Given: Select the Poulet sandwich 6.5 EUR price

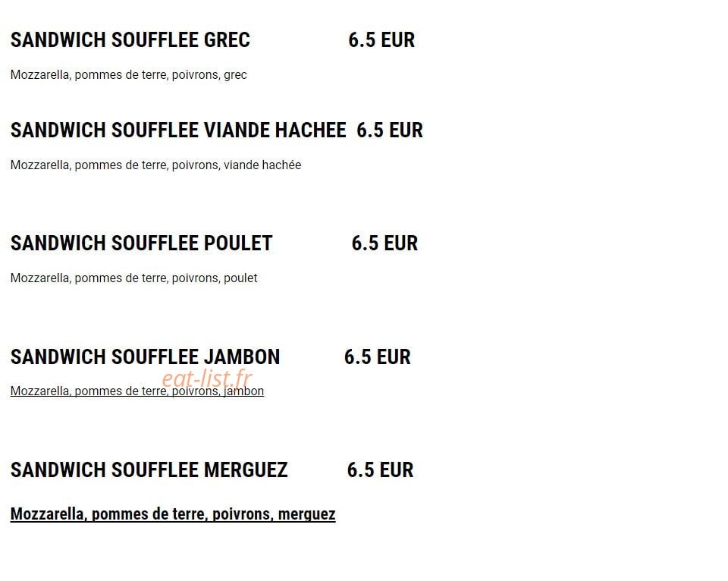Looking at the screenshot, I should [384, 243].
